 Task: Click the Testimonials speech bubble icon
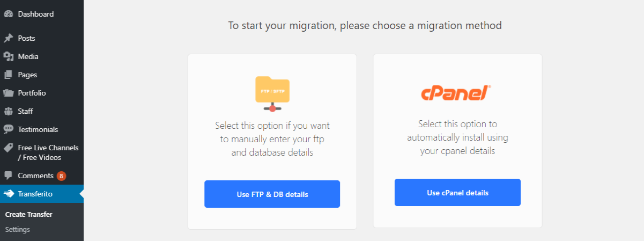(x=9, y=129)
